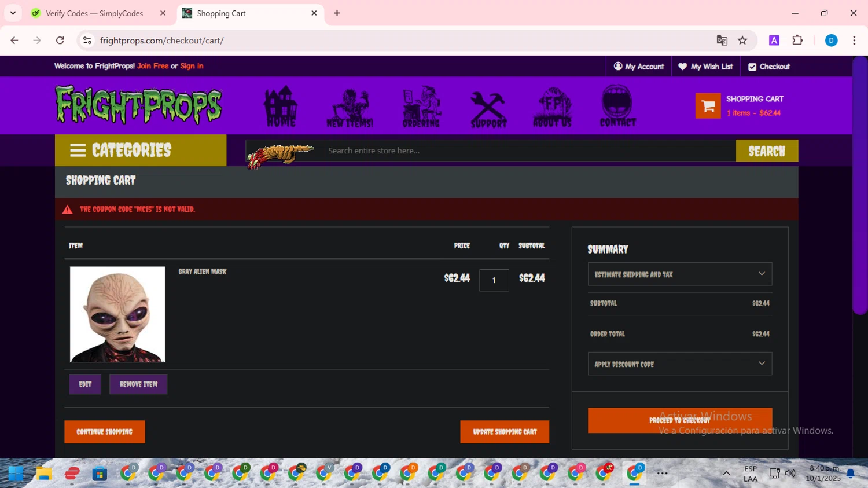
Task: Click the Checkout link in top bar
Action: click(769, 67)
